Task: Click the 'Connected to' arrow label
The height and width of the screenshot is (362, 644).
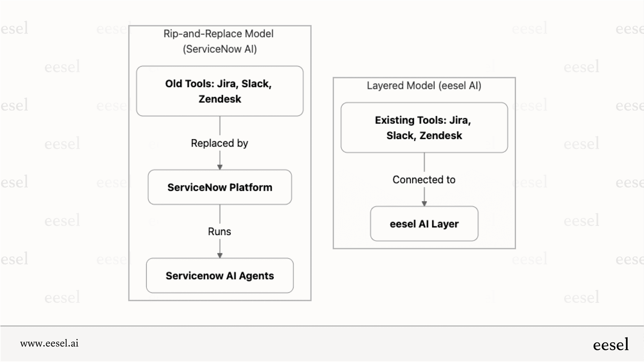Action: (x=424, y=179)
